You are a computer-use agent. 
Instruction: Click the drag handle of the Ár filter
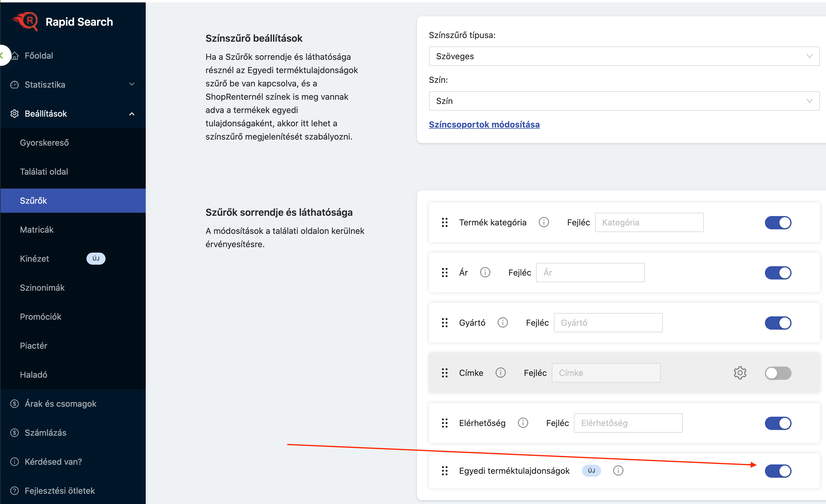tap(444, 273)
